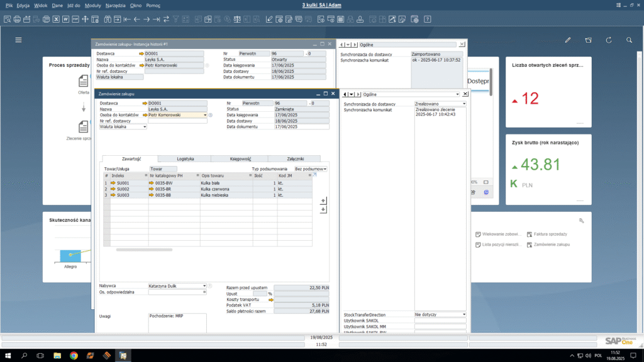Open File Explorer from the taskbar

click(x=57, y=356)
